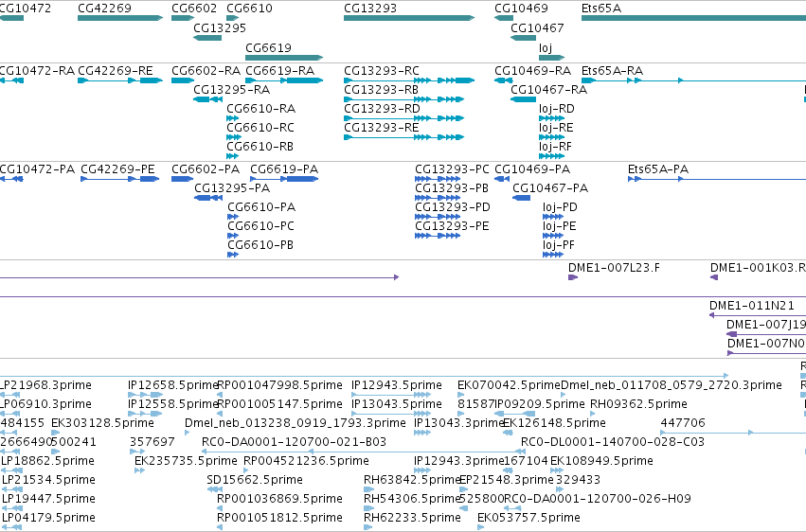Screen dimensions: 806x532
Task: Click RC0-DL0001-140700-028-C03 feature
Action: click(613, 442)
